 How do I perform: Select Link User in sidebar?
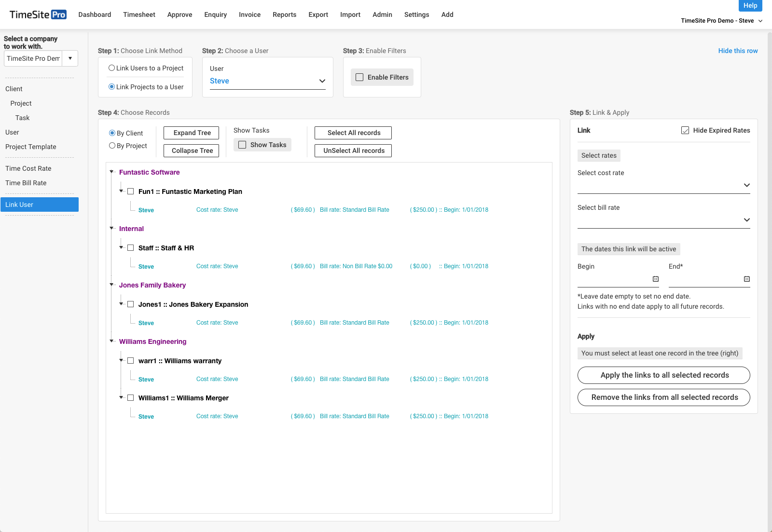tap(40, 205)
